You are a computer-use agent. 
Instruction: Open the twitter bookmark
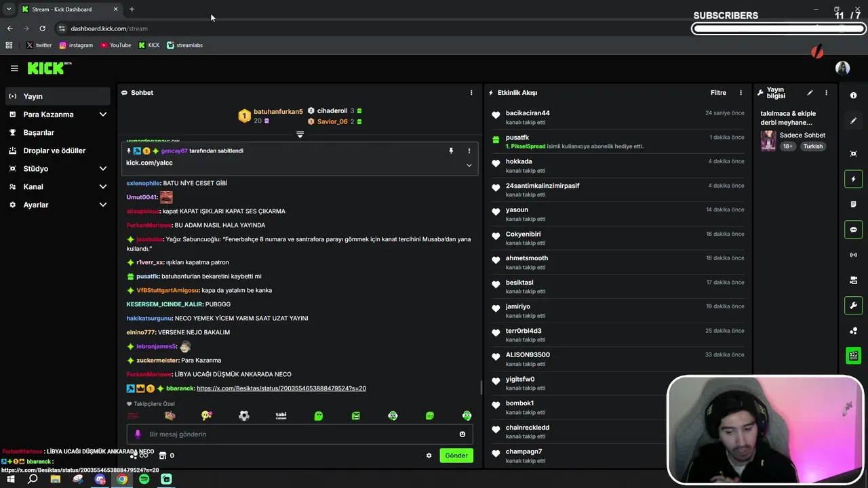click(x=39, y=45)
